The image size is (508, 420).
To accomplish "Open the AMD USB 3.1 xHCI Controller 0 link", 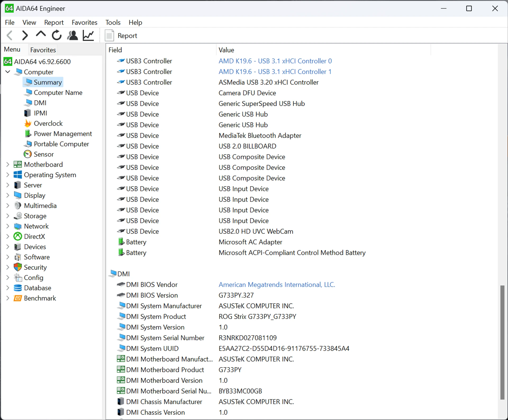I will click(275, 61).
